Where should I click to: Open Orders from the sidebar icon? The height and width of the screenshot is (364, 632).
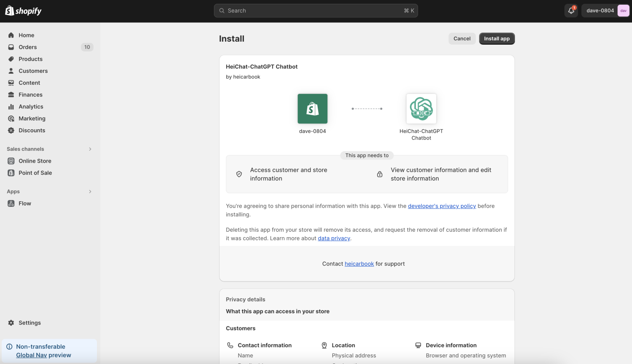(11, 47)
